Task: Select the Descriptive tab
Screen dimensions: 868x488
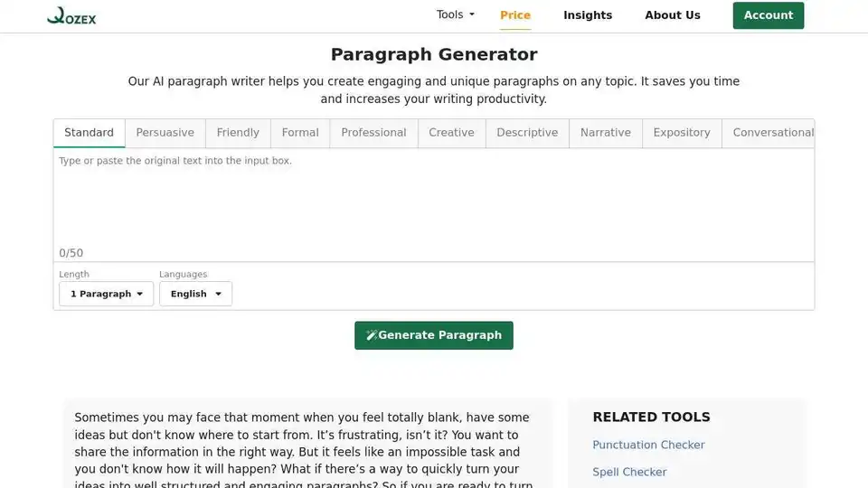Action: point(527,133)
